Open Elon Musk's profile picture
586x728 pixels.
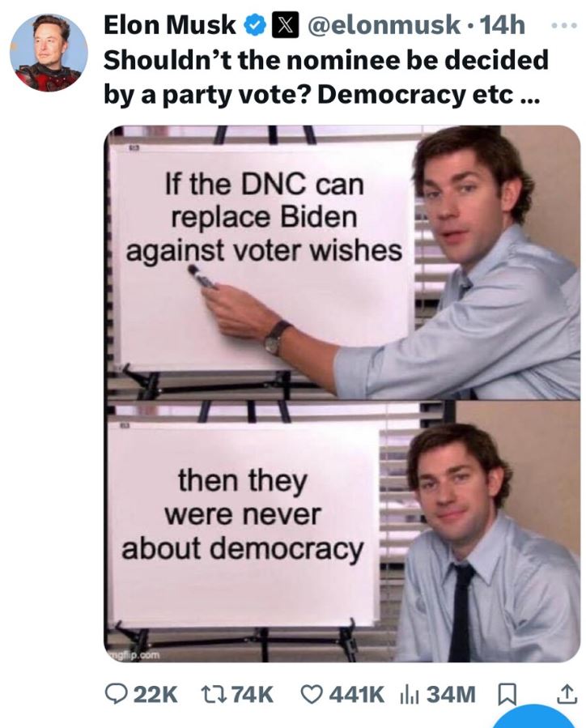click(x=49, y=53)
